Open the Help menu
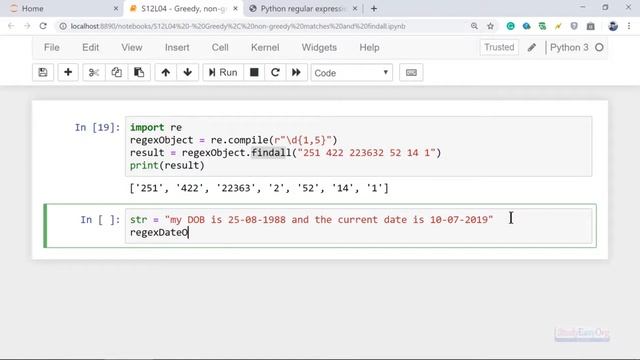The width and height of the screenshot is (640, 360). pos(369,47)
